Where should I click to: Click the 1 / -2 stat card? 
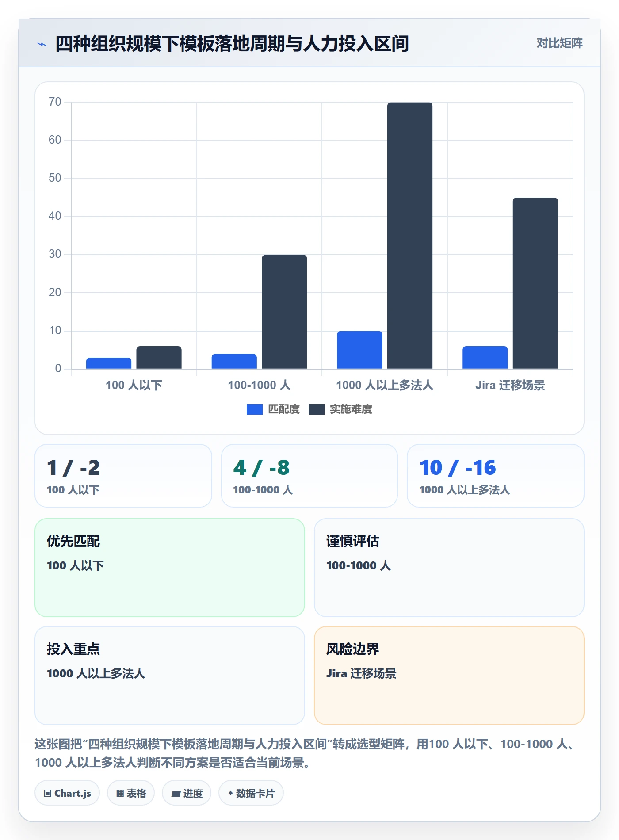pyautogui.click(x=123, y=476)
